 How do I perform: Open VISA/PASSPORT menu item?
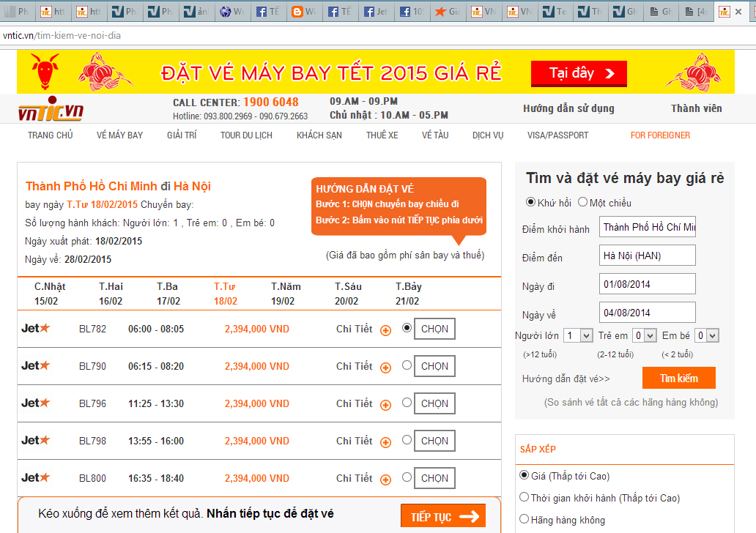(557, 135)
